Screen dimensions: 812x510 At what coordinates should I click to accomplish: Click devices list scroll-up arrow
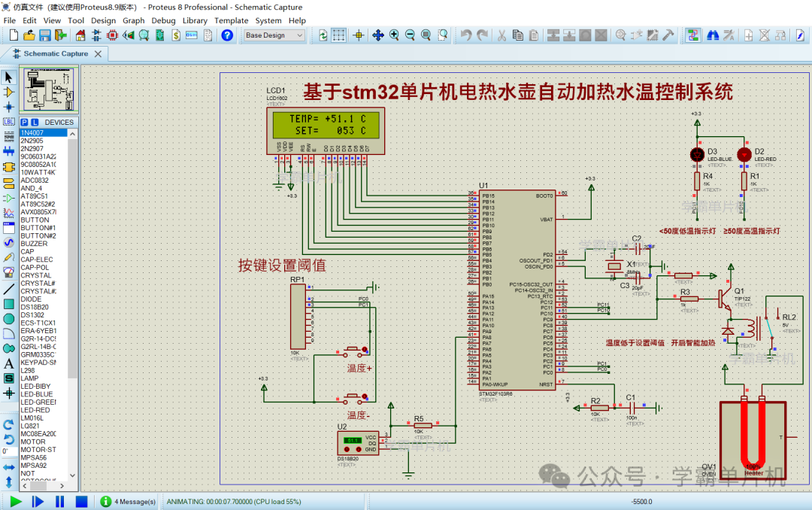tap(72, 134)
